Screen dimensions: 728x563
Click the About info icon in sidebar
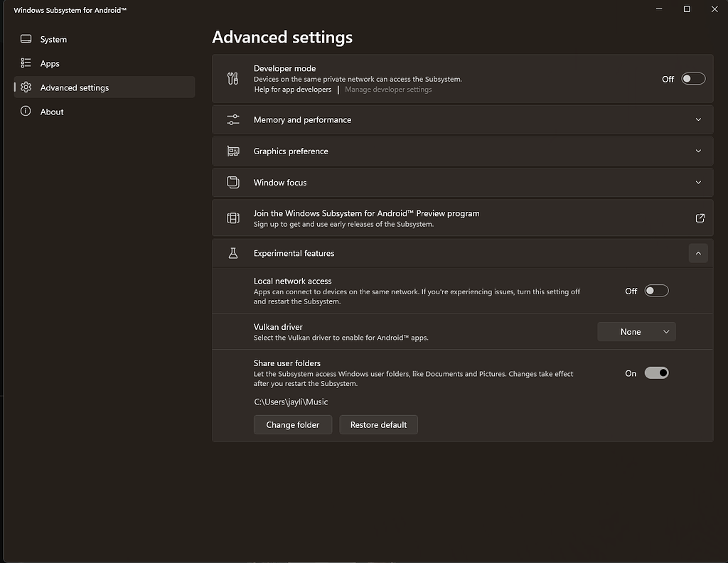point(26,112)
